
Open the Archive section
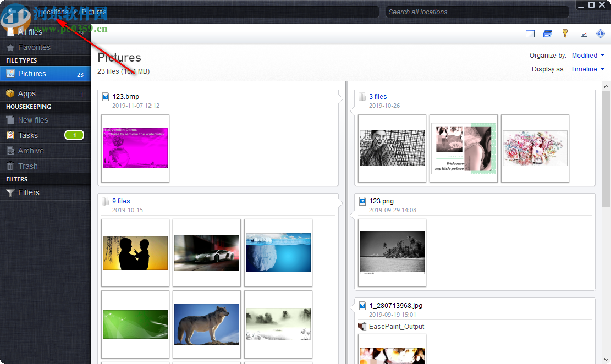coord(45,151)
